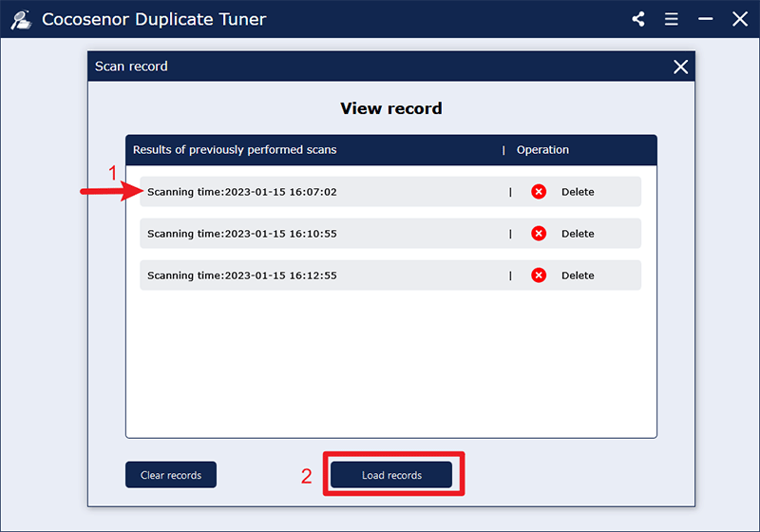Click the Clear records button
The height and width of the screenshot is (532, 760).
coord(171,475)
